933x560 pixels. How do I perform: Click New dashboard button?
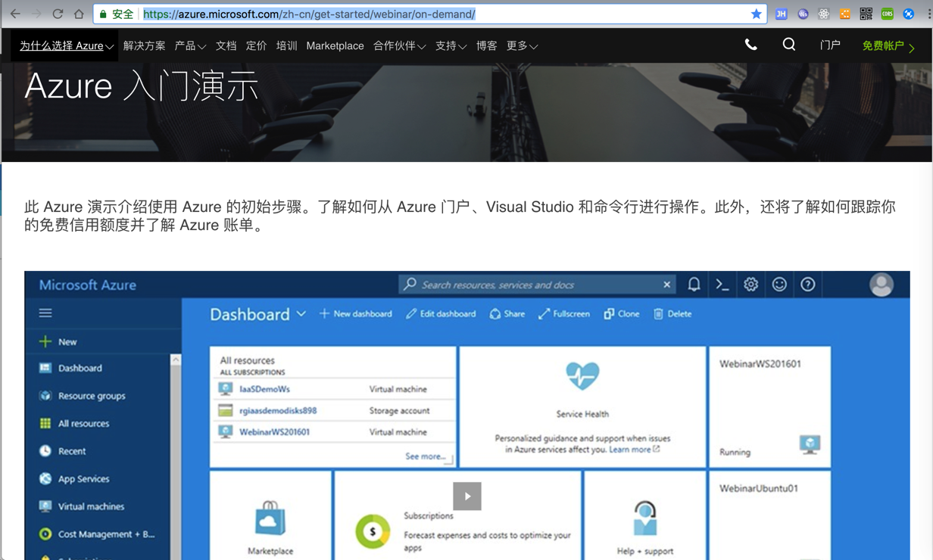pos(356,314)
